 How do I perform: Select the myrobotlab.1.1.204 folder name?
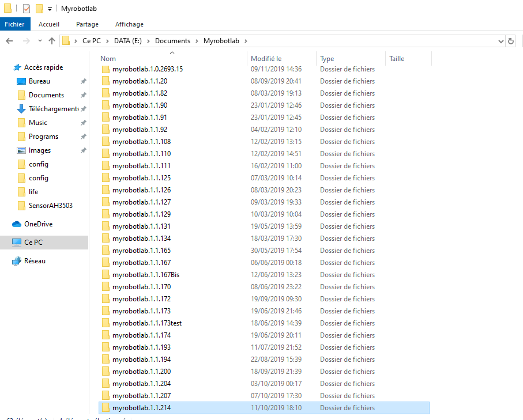(x=141, y=384)
